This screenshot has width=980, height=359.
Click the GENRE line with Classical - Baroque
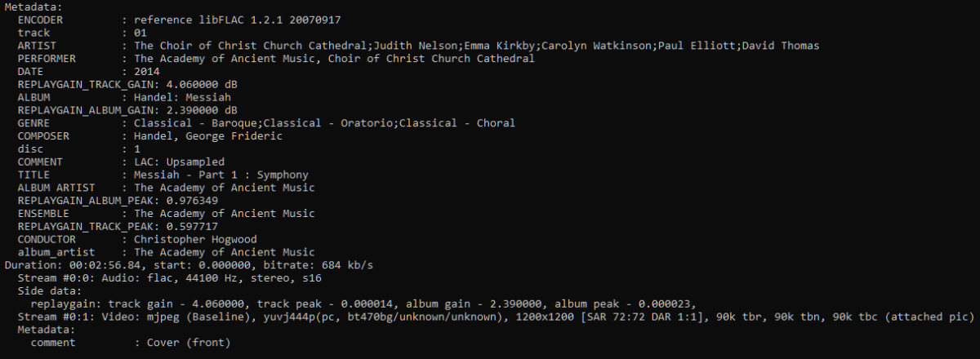[x=266, y=123]
